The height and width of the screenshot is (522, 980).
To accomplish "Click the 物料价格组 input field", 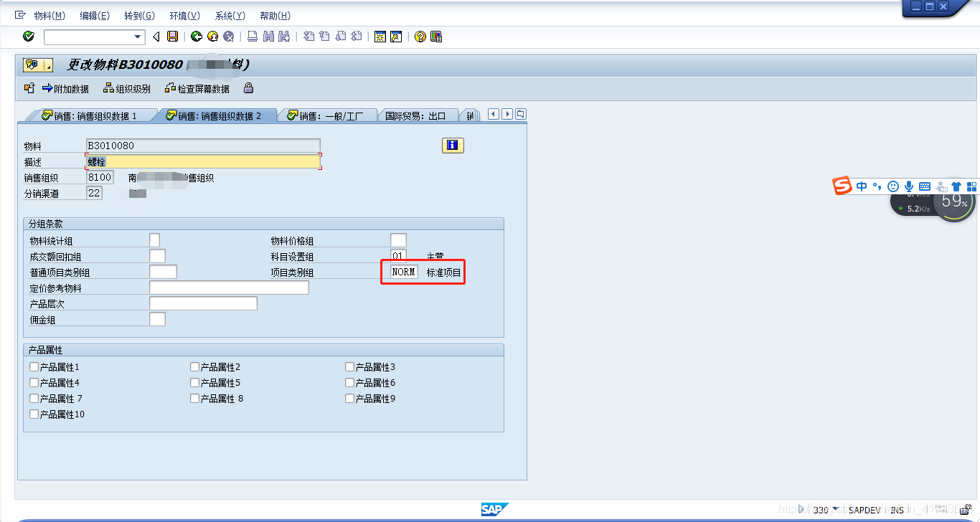I will click(398, 240).
